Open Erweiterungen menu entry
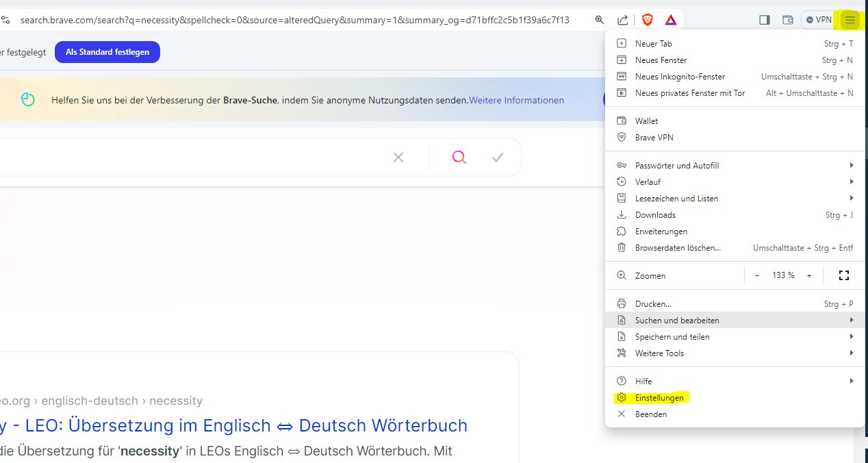This screenshot has height=463, width=868. point(735,231)
